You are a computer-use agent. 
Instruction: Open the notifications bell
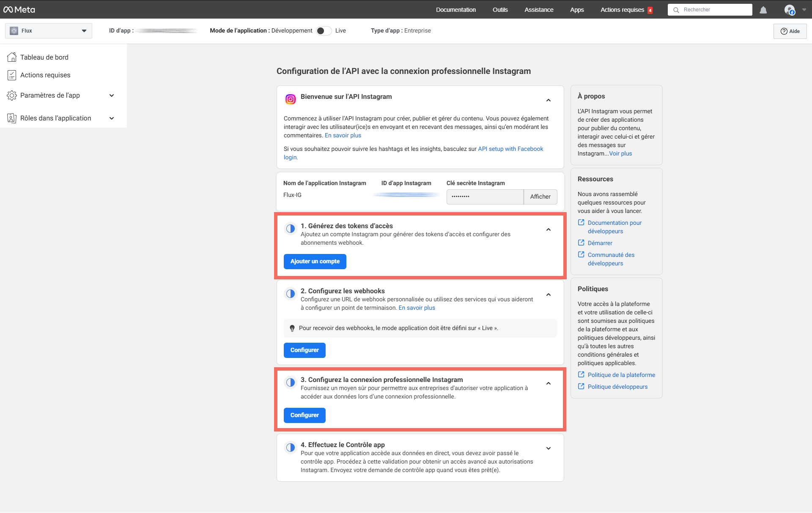click(x=763, y=10)
